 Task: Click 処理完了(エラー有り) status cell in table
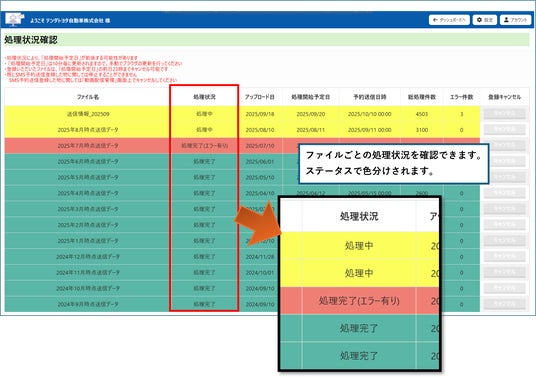pyautogui.click(x=204, y=146)
